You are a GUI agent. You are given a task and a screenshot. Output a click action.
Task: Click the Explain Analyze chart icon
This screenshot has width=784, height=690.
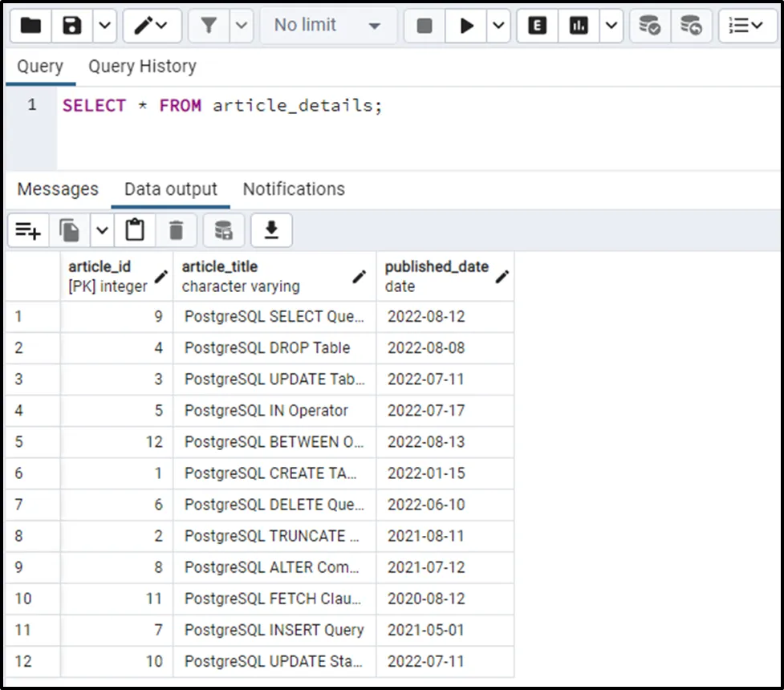tap(579, 26)
